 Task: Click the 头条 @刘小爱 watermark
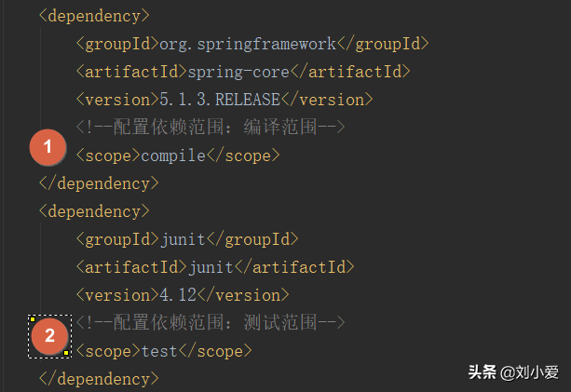click(x=513, y=372)
